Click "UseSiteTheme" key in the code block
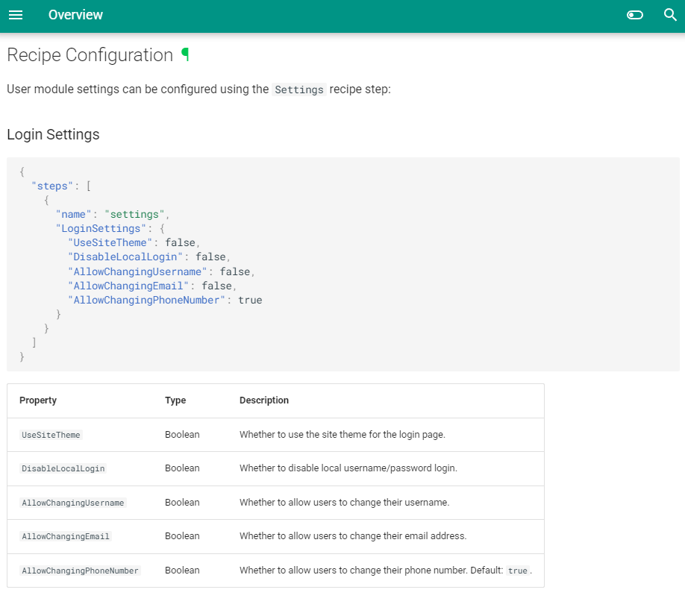 [x=110, y=242]
